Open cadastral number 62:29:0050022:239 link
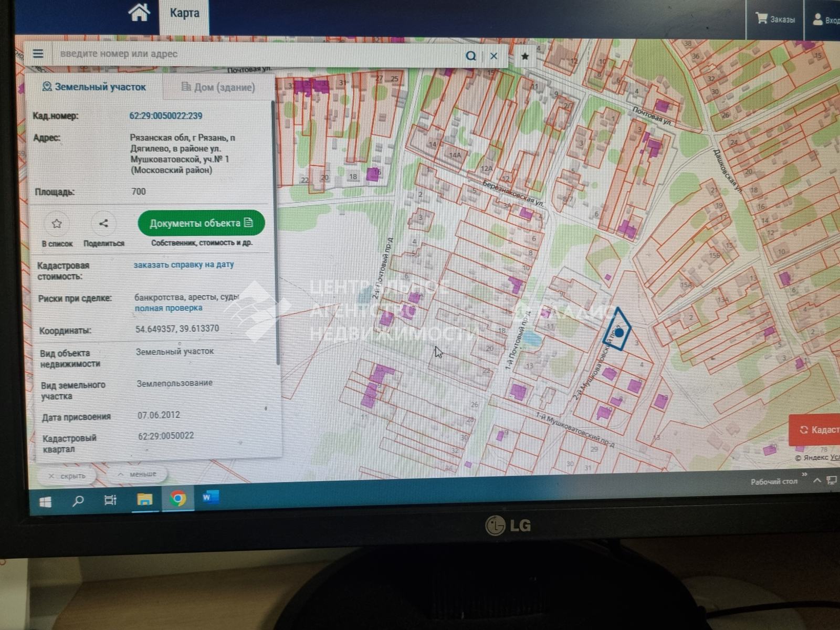The image size is (840, 630). click(166, 115)
